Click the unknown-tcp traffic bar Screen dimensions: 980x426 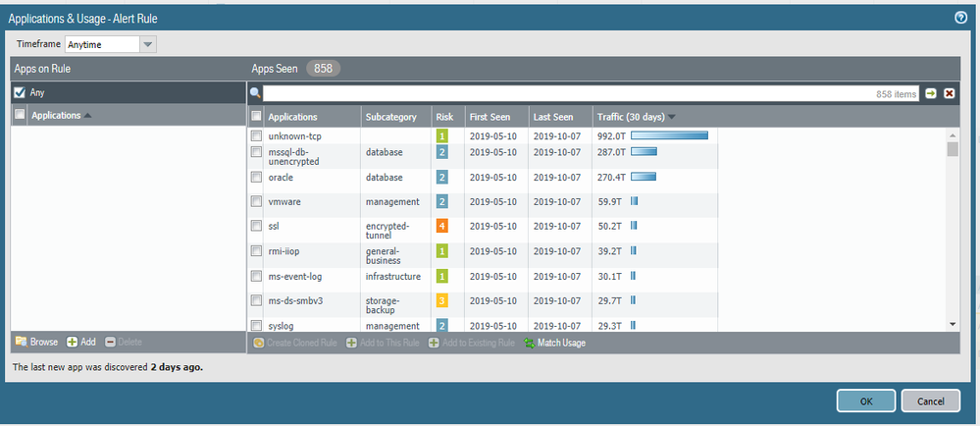pyautogui.click(x=669, y=135)
